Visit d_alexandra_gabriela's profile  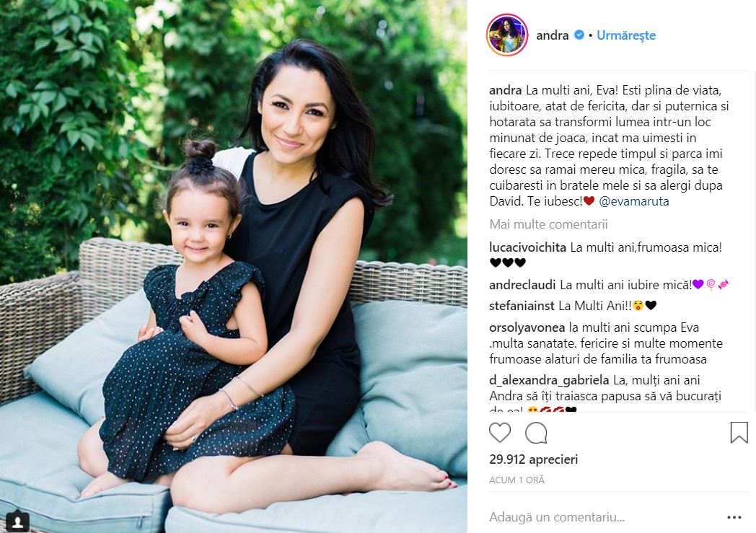point(549,380)
